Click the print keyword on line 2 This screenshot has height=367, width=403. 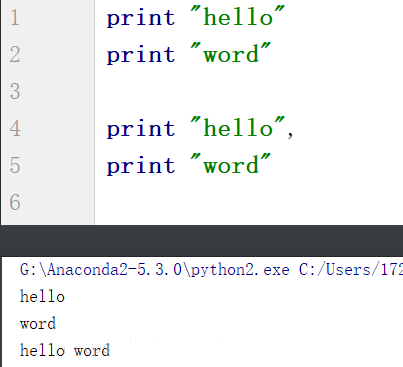click(x=141, y=55)
